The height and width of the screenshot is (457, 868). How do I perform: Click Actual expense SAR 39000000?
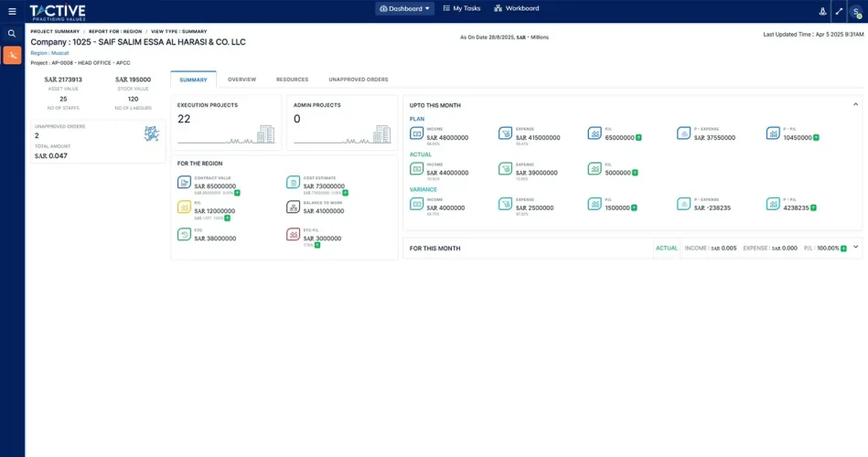pyautogui.click(x=536, y=173)
